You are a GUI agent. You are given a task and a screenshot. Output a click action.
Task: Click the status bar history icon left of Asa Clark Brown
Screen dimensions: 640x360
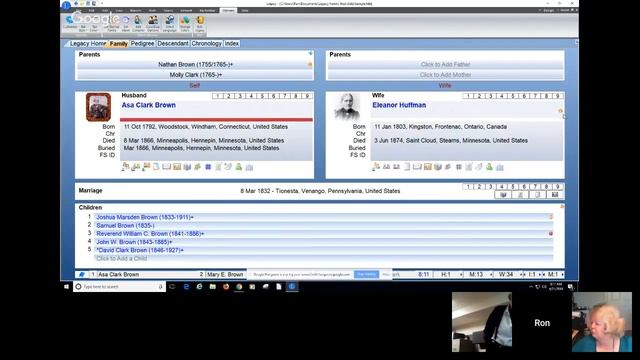(x=82, y=274)
